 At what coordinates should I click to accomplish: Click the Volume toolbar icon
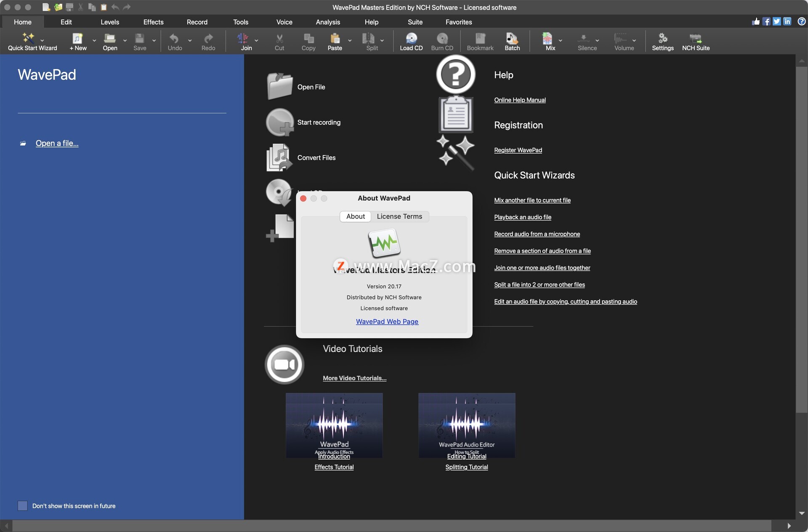coord(620,38)
